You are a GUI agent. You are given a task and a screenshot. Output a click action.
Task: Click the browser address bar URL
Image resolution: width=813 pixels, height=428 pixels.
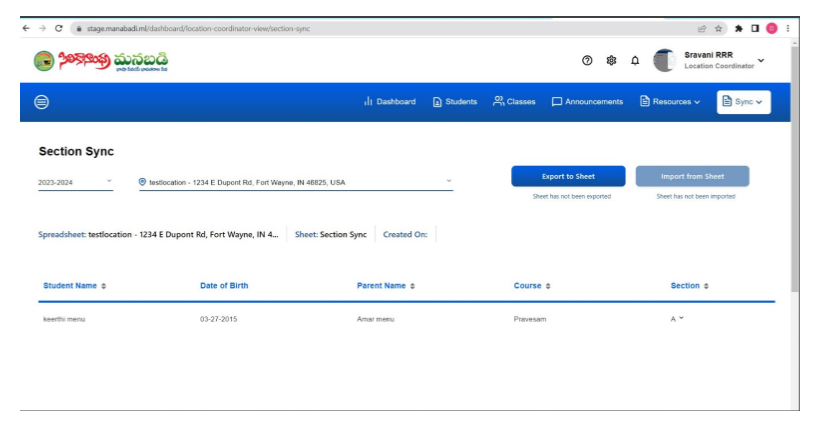point(200,28)
